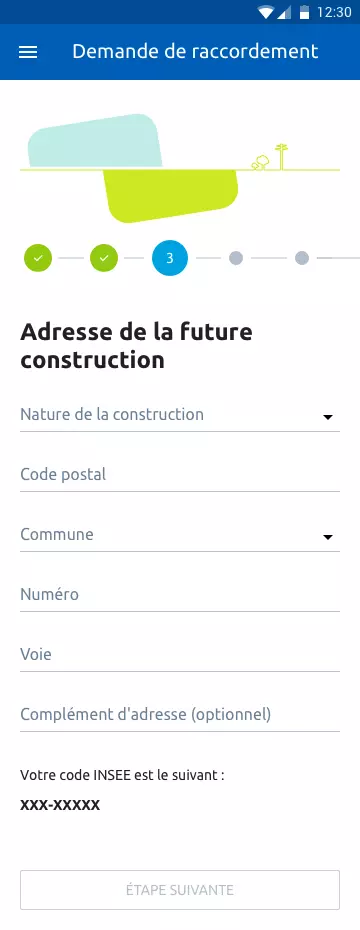Tap the first completed step checkmark
Screen dimensions: 360x930
(38, 258)
